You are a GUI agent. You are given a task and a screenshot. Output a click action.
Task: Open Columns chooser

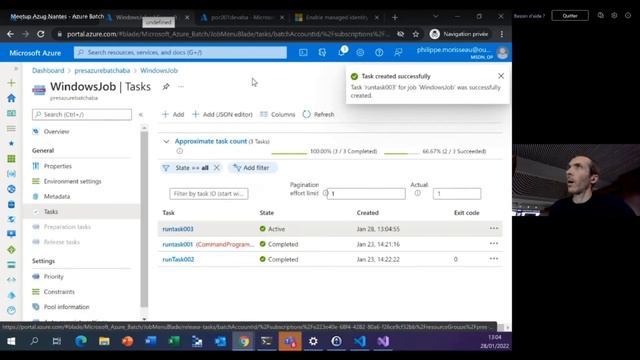(x=278, y=114)
